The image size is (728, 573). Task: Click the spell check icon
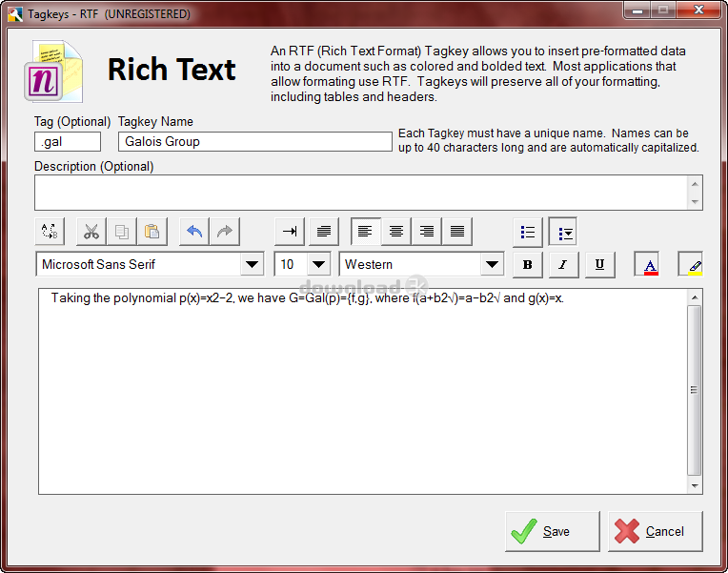click(50, 232)
